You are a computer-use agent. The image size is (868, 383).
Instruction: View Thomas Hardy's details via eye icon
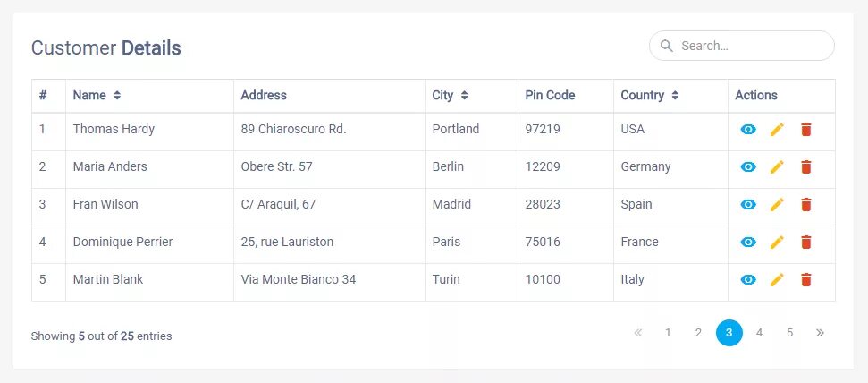(748, 130)
